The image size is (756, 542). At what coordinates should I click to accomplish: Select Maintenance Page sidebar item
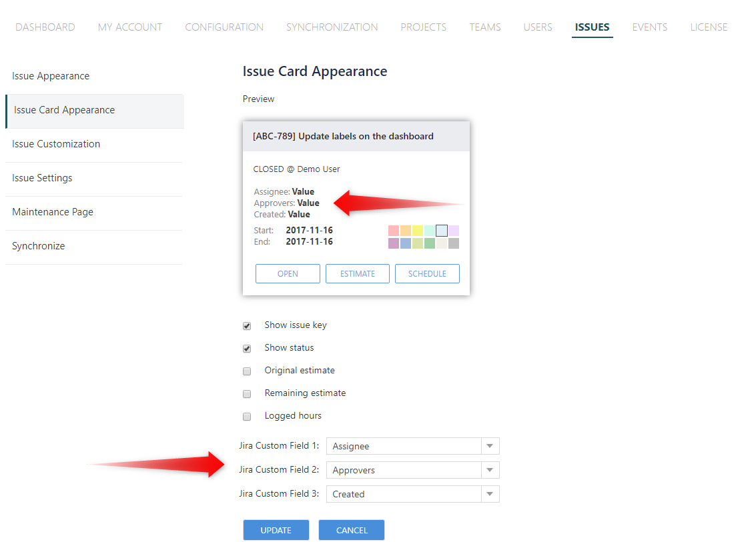[x=53, y=212]
